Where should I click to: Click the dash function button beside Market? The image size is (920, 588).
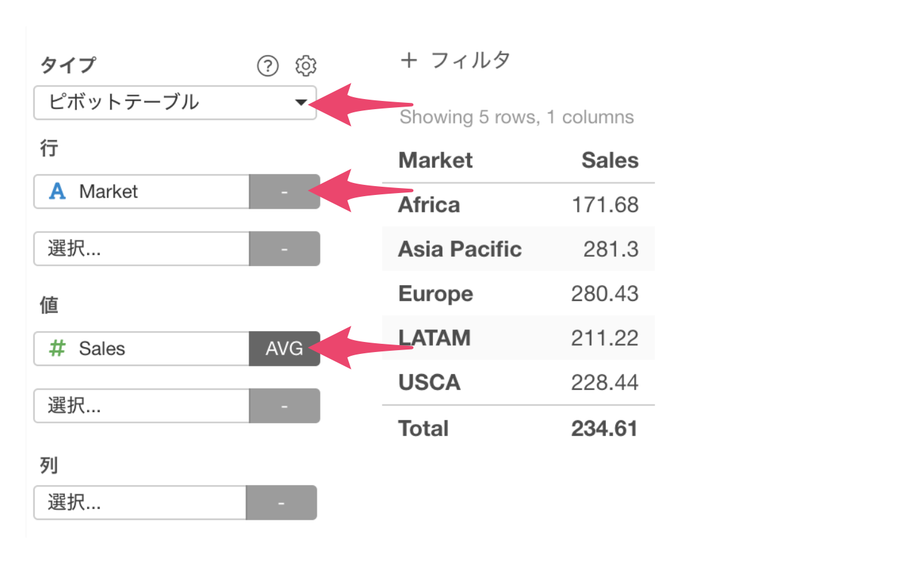click(285, 192)
